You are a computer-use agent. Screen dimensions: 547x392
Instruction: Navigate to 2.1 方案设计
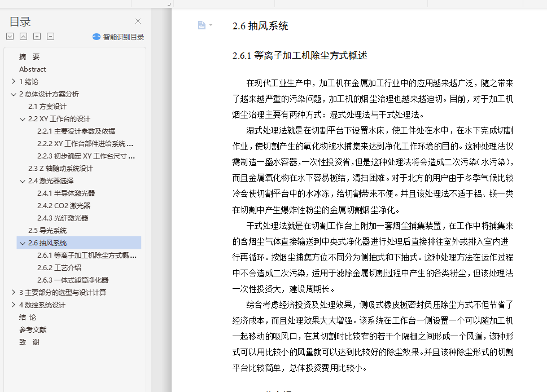coord(47,106)
